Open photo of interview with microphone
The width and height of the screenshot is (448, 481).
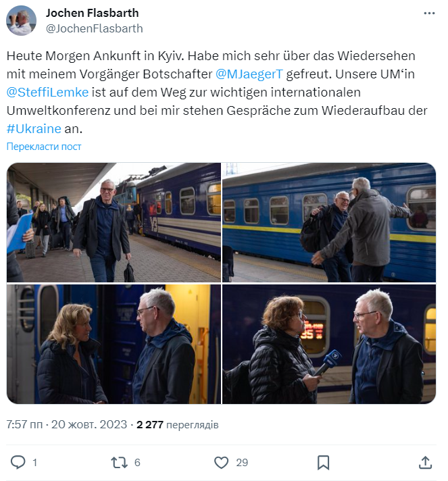(329, 344)
